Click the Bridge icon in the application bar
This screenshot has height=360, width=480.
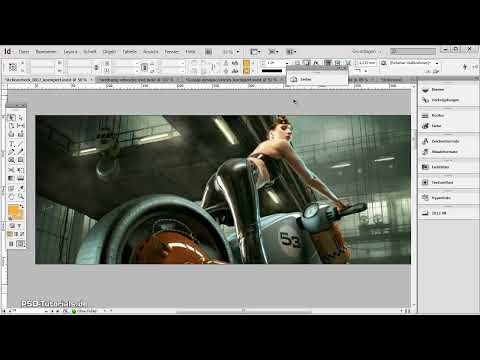pyautogui.click(x=208, y=52)
